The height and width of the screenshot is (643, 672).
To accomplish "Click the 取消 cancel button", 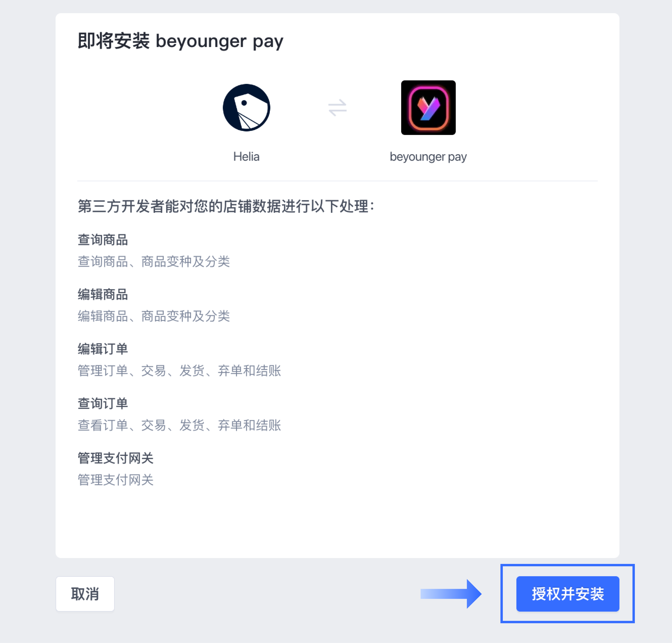I will (x=85, y=594).
